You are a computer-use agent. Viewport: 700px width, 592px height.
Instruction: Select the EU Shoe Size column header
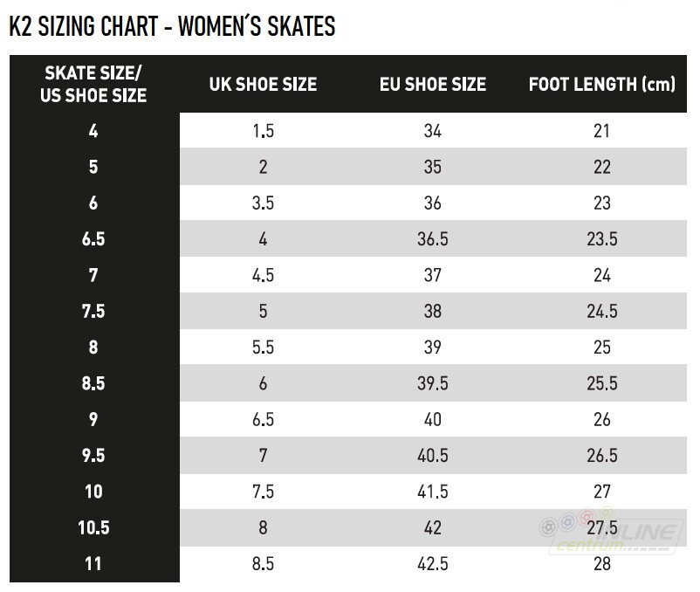click(x=433, y=85)
